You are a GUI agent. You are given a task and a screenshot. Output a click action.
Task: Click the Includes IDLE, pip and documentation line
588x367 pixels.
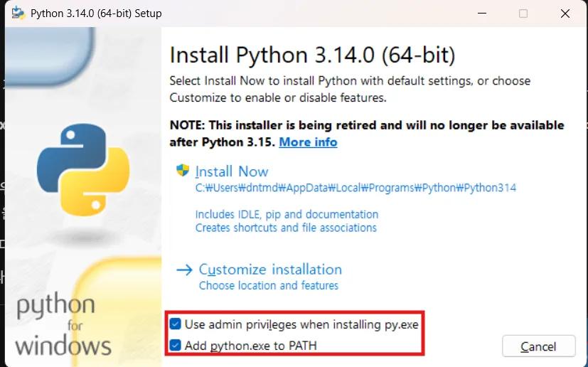[287, 214]
